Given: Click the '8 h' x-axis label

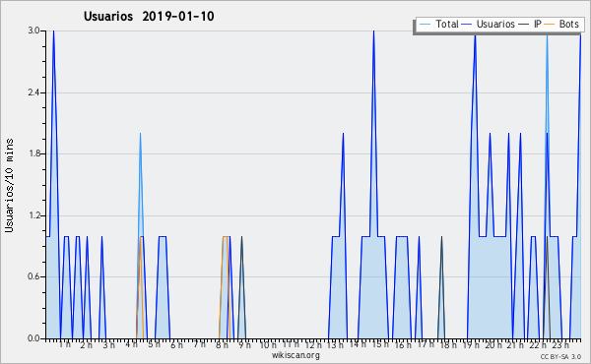Looking at the screenshot, I should 222,344.
